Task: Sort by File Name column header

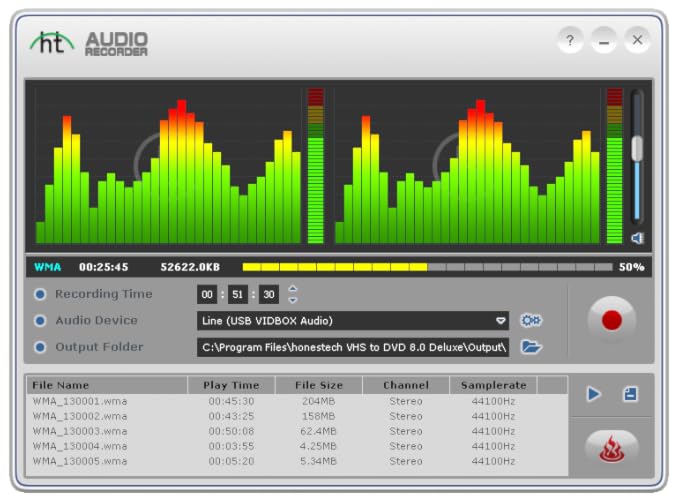Action: pyautogui.click(x=107, y=385)
